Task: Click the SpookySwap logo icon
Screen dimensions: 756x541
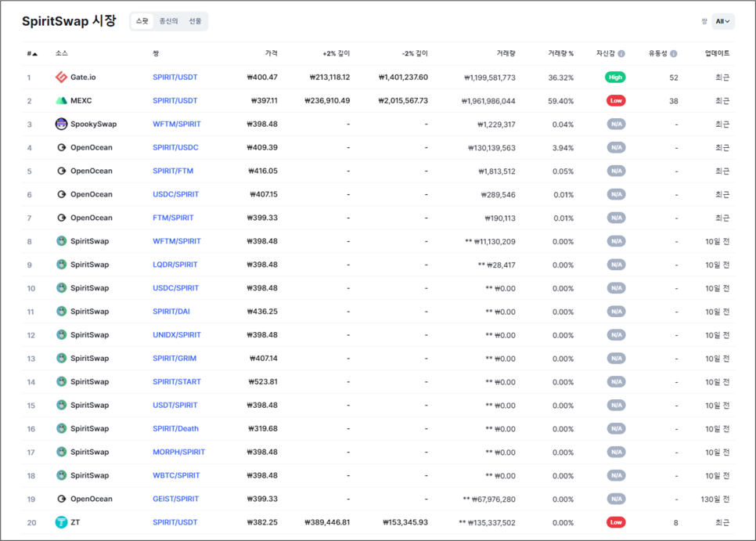Action: click(x=61, y=124)
